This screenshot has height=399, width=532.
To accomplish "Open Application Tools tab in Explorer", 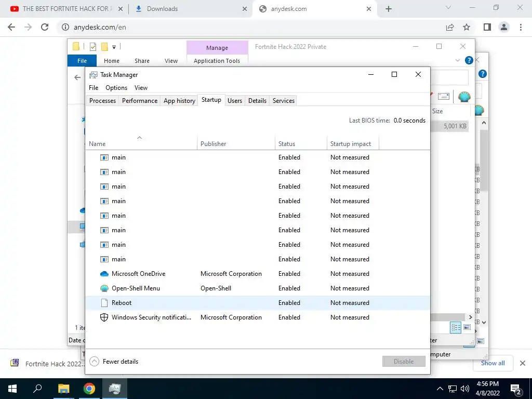I will [217, 61].
